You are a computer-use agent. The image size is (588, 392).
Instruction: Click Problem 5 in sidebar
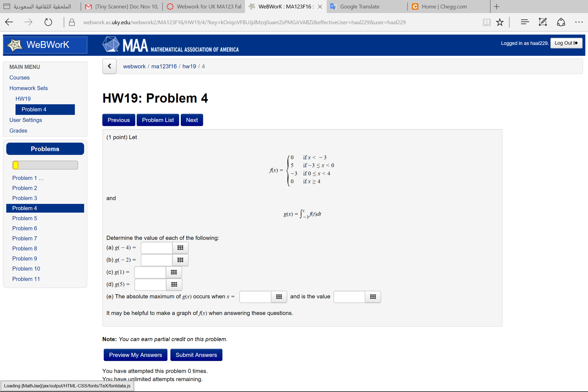pos(24,218)
